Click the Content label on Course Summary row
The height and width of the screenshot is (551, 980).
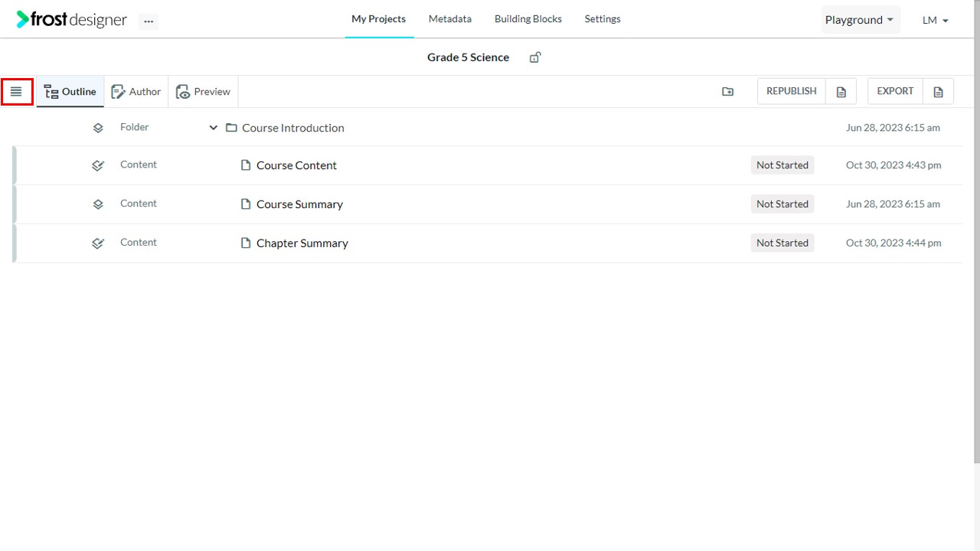tap(139, 204)
